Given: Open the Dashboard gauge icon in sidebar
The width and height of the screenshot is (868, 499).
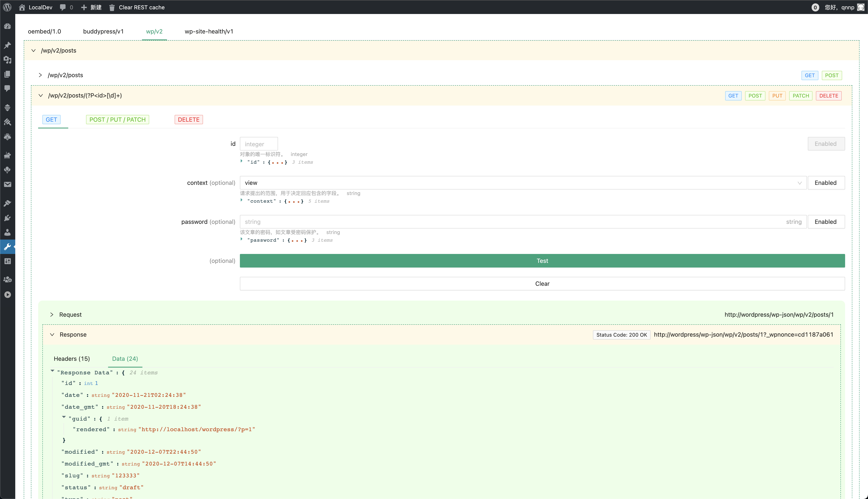Looking at the screenshot, I should coord(7,26).
